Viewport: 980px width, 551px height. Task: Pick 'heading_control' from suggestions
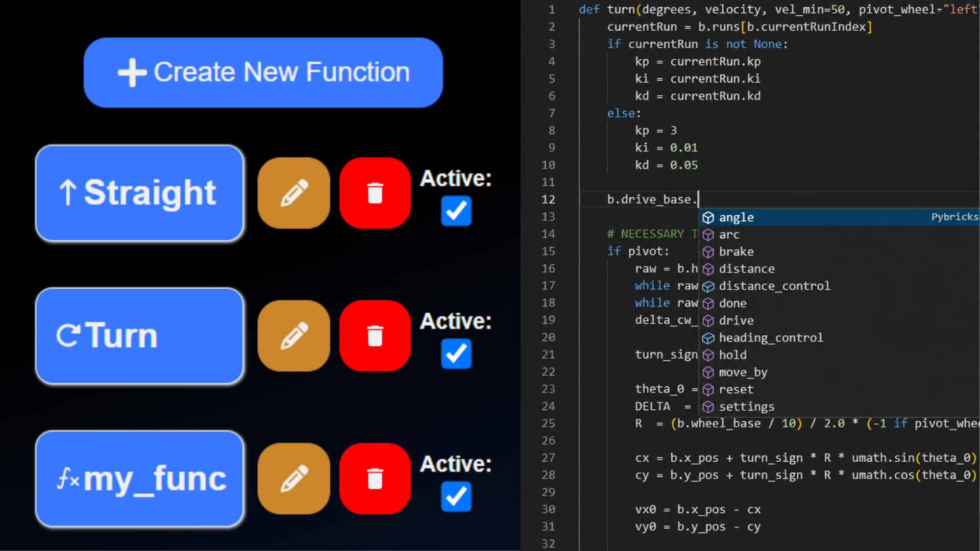click(839, 338)
